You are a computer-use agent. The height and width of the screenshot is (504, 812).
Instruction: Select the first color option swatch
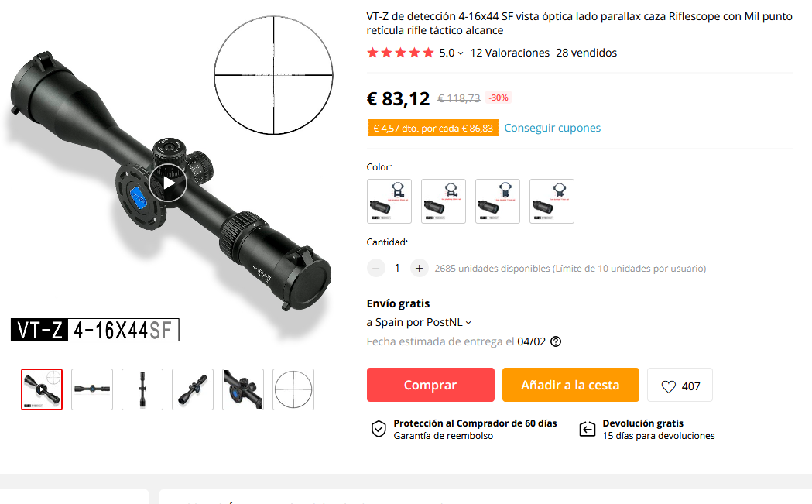(389, 201)
